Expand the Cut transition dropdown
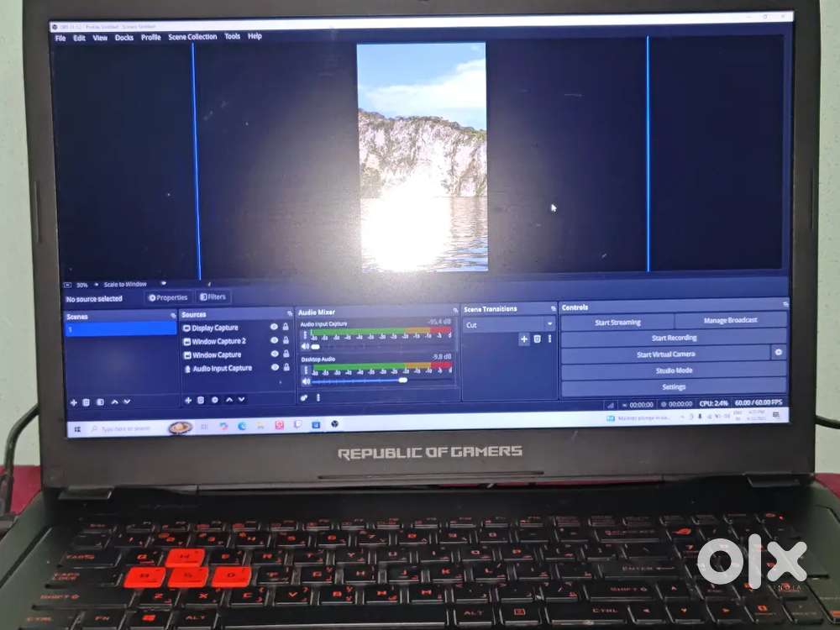This screenshot has height=630, width=840. [x=549, y=324]
